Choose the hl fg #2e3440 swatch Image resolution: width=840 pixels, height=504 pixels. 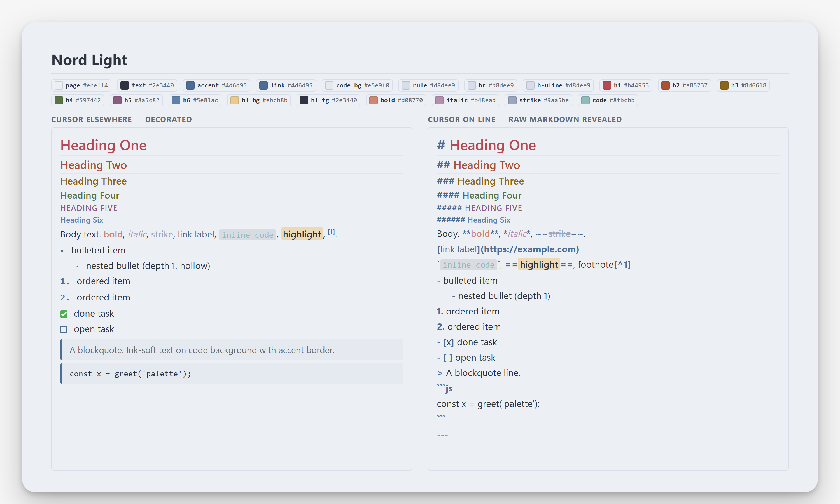(328, 100)
